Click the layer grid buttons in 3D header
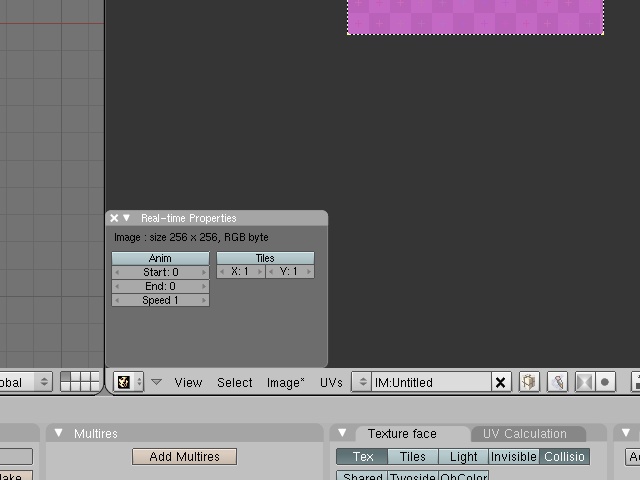Image resolution: width=640 pixels, height=480 pixels. tap(80, 382)
